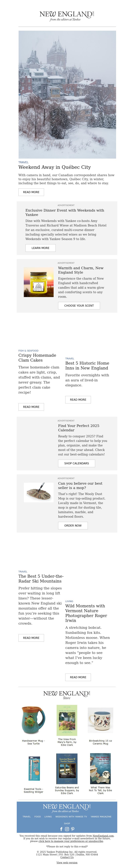
Task: Select YANKEE MAGAZINE in the footer
Action: [101, 816]
